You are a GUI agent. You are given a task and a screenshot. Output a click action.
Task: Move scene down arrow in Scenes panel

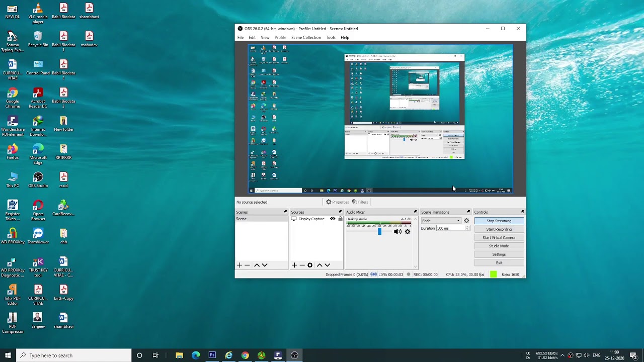point(265,265)
